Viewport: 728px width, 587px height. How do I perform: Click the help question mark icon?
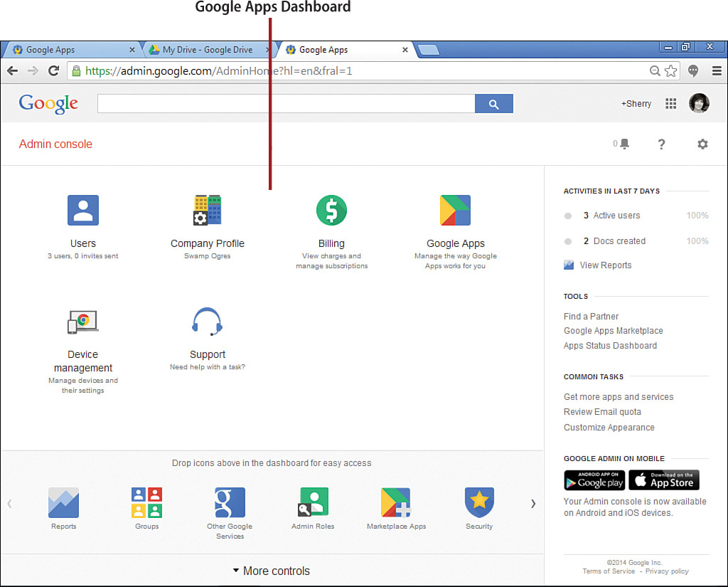click(x=662, y=144)
